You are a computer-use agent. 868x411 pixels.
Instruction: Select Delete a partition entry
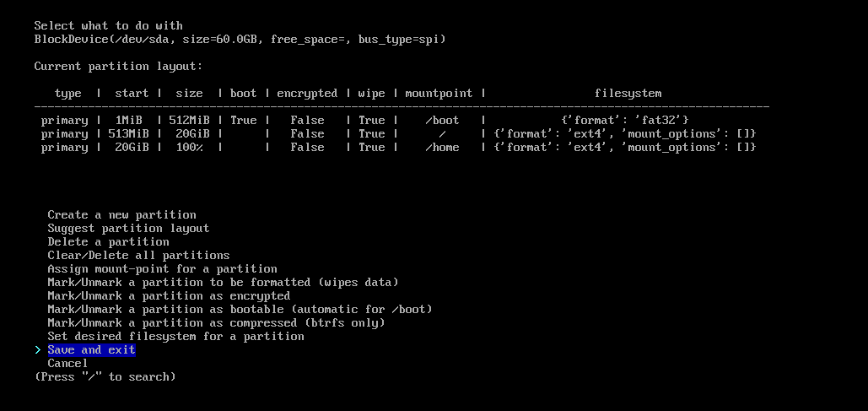coord(109,242)
